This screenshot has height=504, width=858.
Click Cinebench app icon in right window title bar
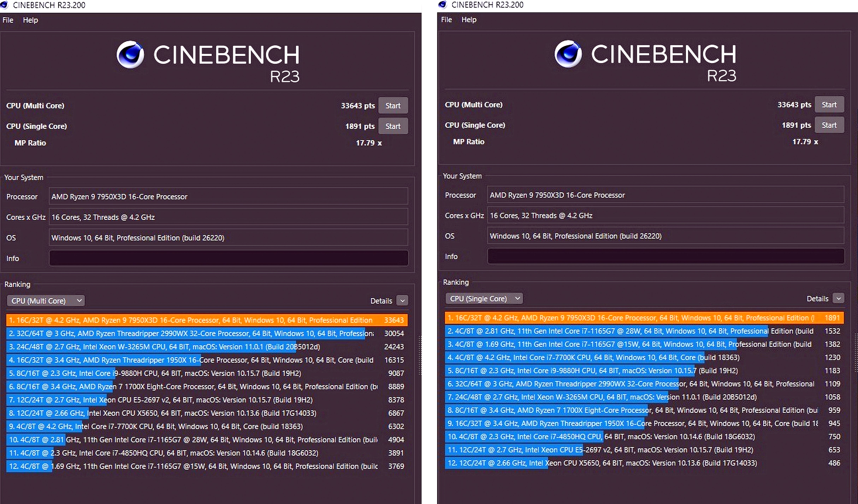[x=442, y=4]
